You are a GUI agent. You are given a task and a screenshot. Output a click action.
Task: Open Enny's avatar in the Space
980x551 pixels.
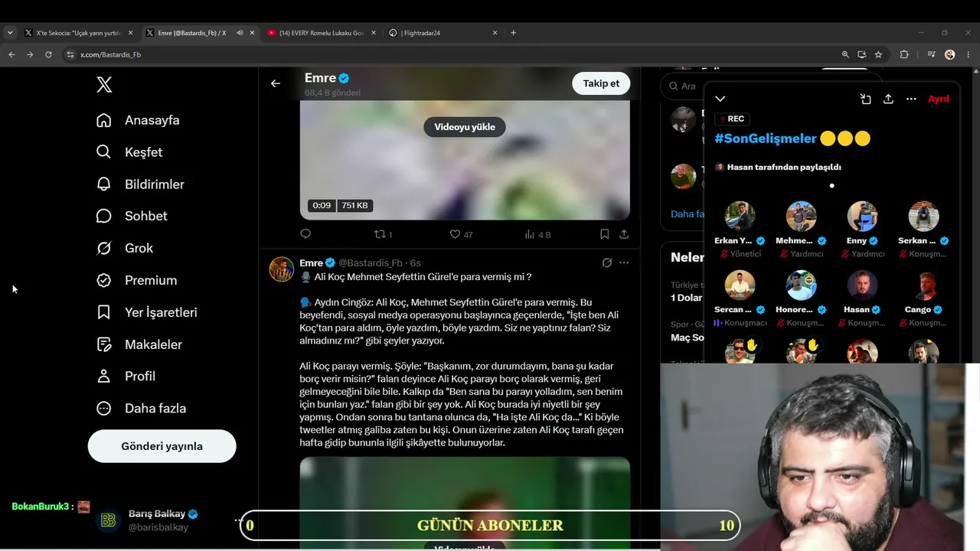pyautogui.click(x=862, y=217)
